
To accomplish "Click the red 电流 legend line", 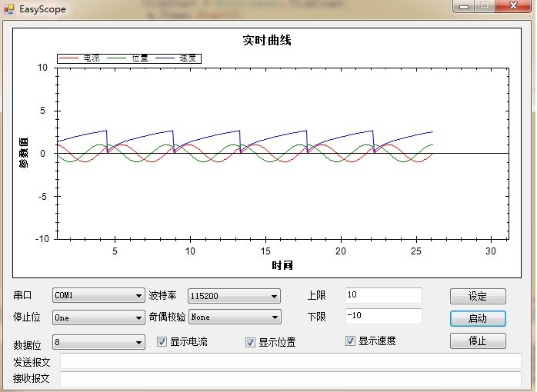I will [x=69, y=58].
